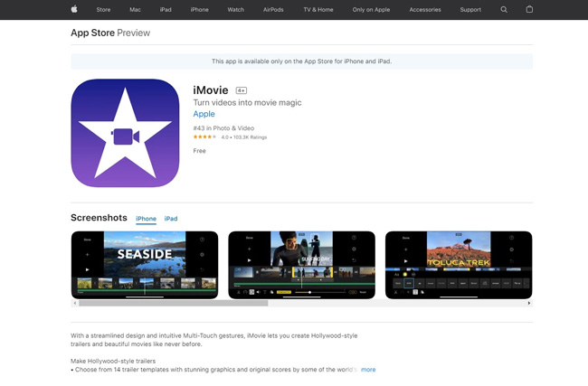Viewport: 588px width, 386px height.
Task: Open the iPhone navigation item
Action: pos(199,10)
